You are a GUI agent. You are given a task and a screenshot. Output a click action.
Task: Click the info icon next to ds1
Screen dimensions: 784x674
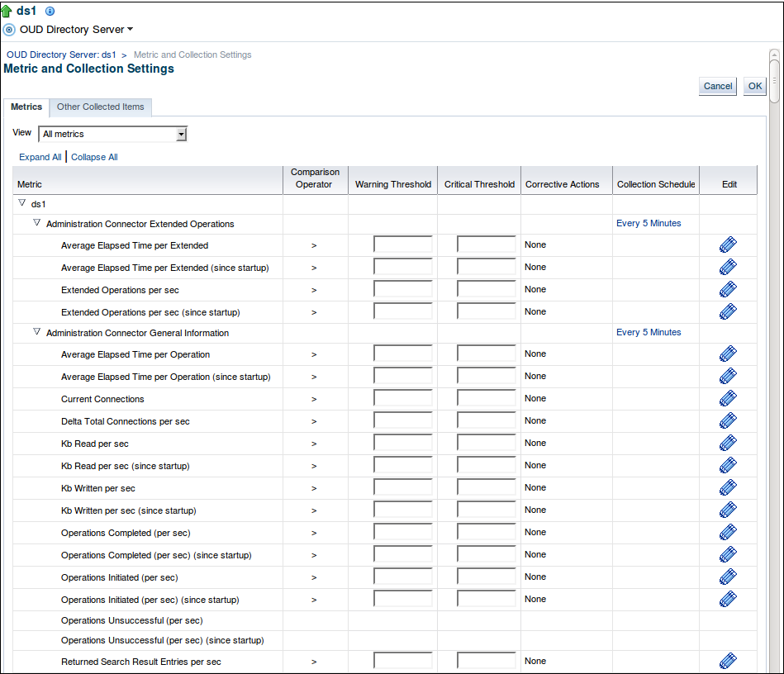[x=50, y=12]
